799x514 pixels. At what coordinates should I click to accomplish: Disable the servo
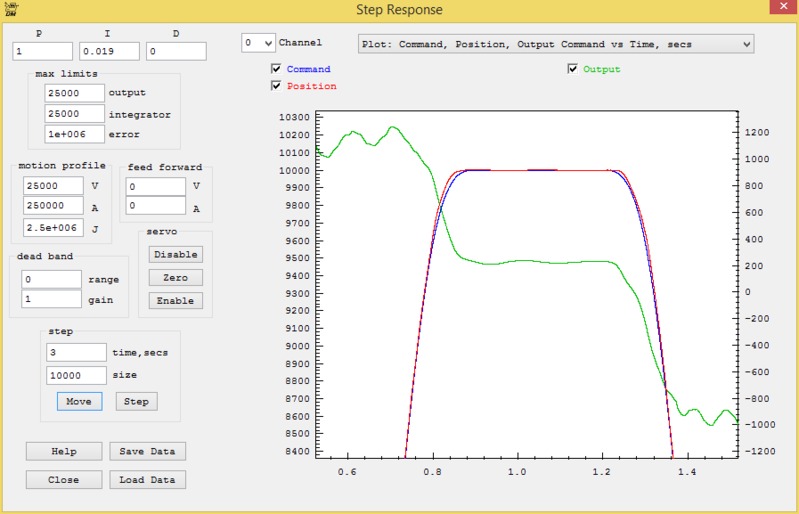tap(176, 254)
